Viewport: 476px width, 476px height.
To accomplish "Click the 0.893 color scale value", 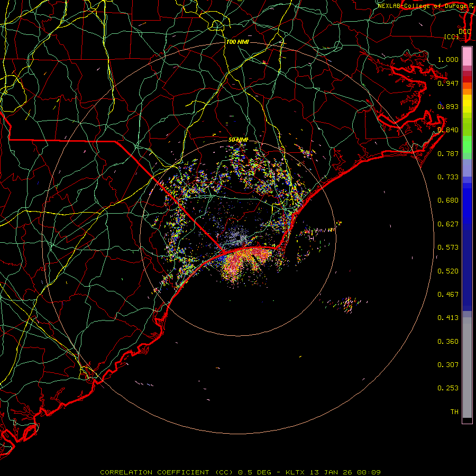I will pyautogui.click(x=448, y=106).
